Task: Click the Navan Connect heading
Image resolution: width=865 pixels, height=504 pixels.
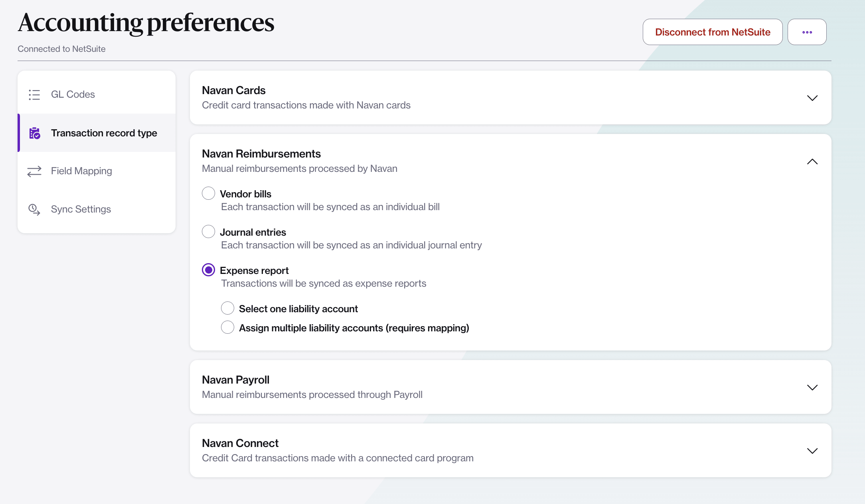Action: (x=240, y=443)
